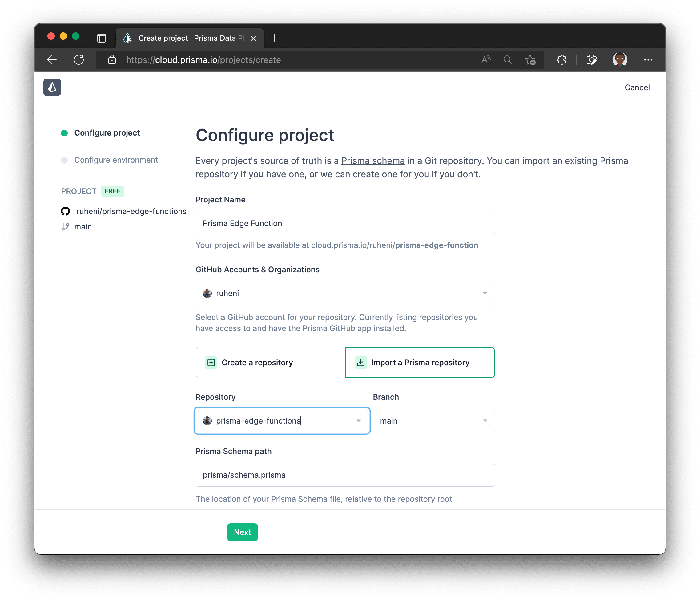700x600 pixels.
Task: Click the zoom magnifier icon in address bar
Action: tap(507, 60)
